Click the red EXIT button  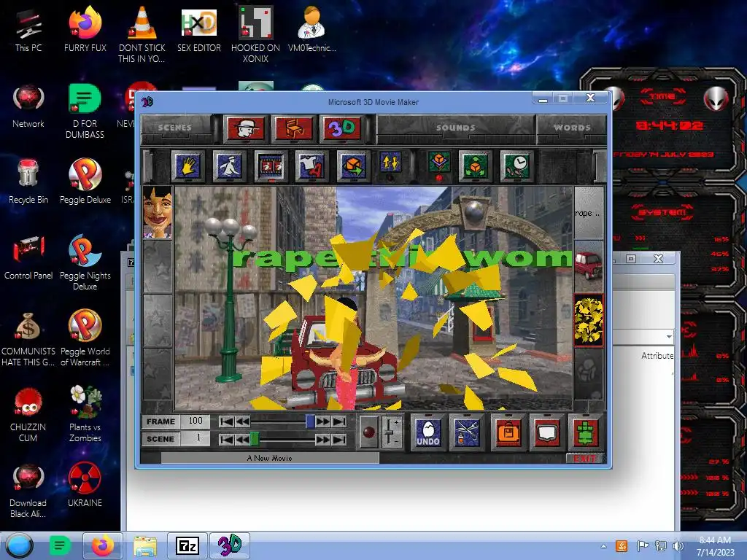[584, 459]
